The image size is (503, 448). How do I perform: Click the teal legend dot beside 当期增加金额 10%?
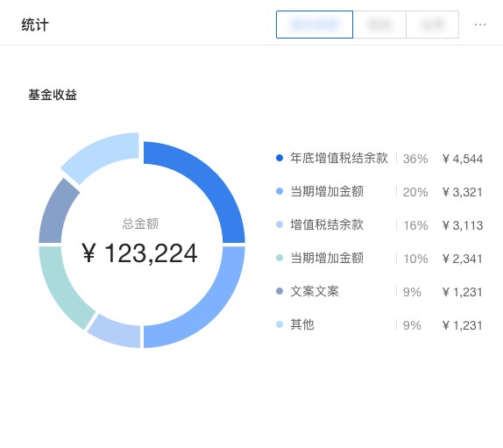(x=280, y=258)
